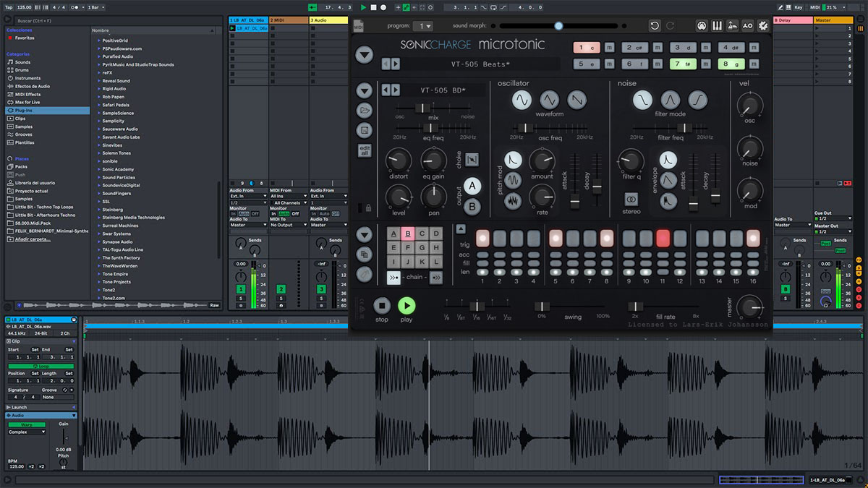868x488 pixels.
Task: Open the pattern menu arrow
Action: point(365,234)
